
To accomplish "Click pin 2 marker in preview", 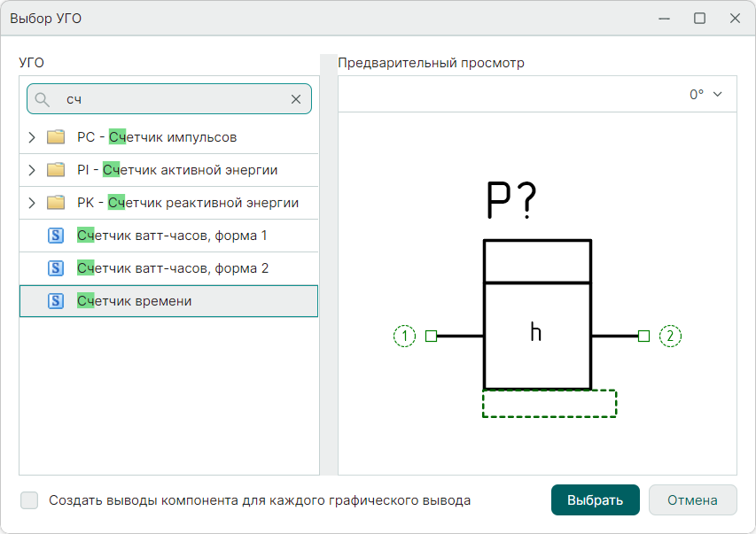I will 670,336.
